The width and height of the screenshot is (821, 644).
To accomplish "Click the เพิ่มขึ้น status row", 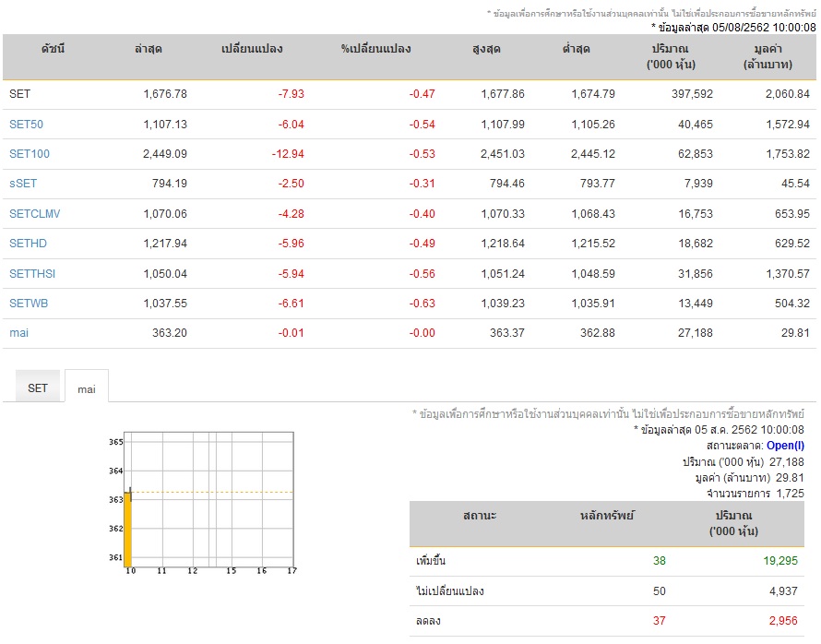I will 607,561.
